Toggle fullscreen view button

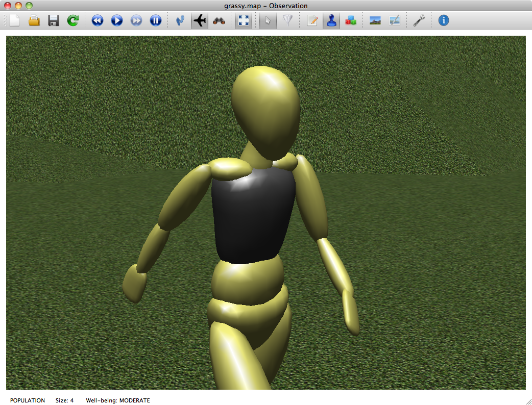[244, 20]
